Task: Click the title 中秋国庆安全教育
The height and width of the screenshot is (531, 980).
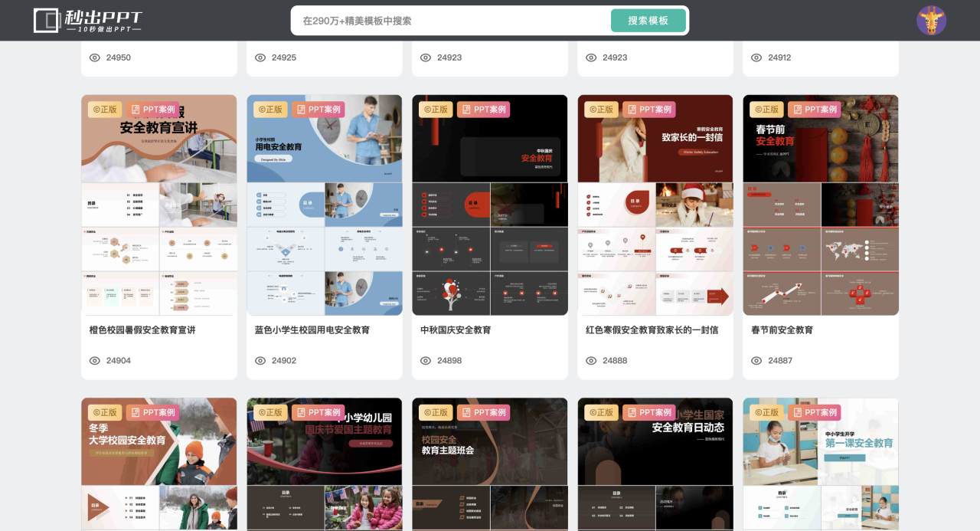Action: coord(456,330)
